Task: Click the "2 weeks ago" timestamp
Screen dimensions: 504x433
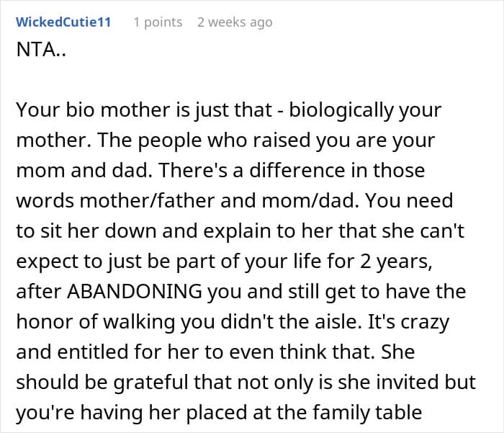Action: pyautogui.click(x=235, y=22)
